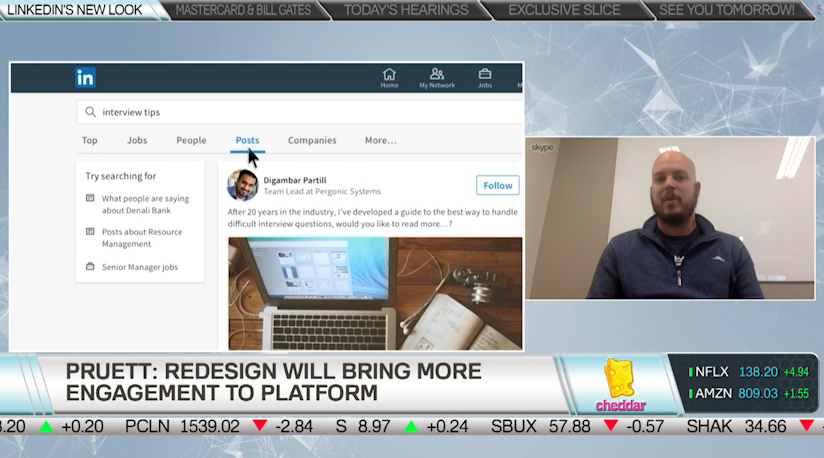Follow Digambar Partill

498,185
